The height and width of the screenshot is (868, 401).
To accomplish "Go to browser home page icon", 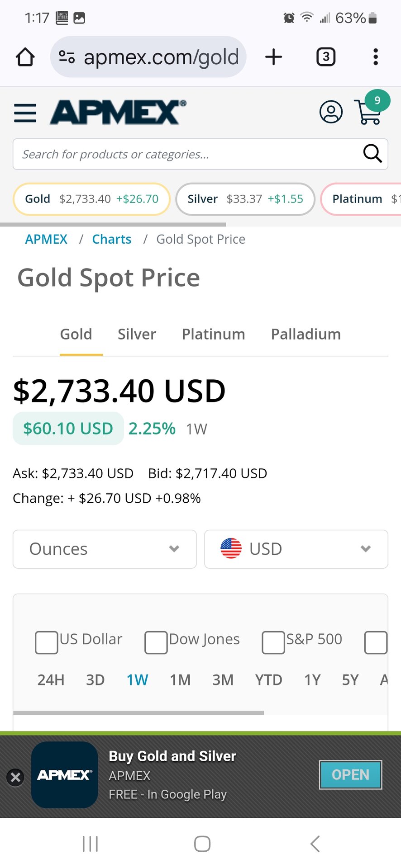I will pos(25,57).
